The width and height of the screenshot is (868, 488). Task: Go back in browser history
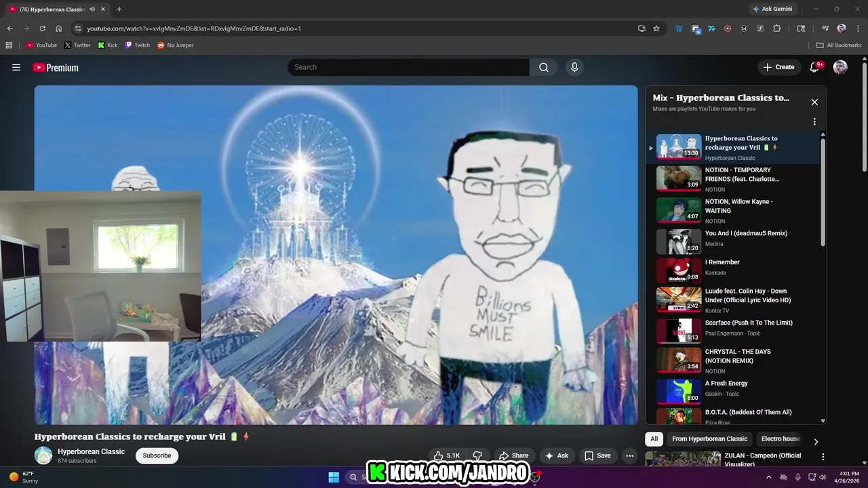pos(9,28)
